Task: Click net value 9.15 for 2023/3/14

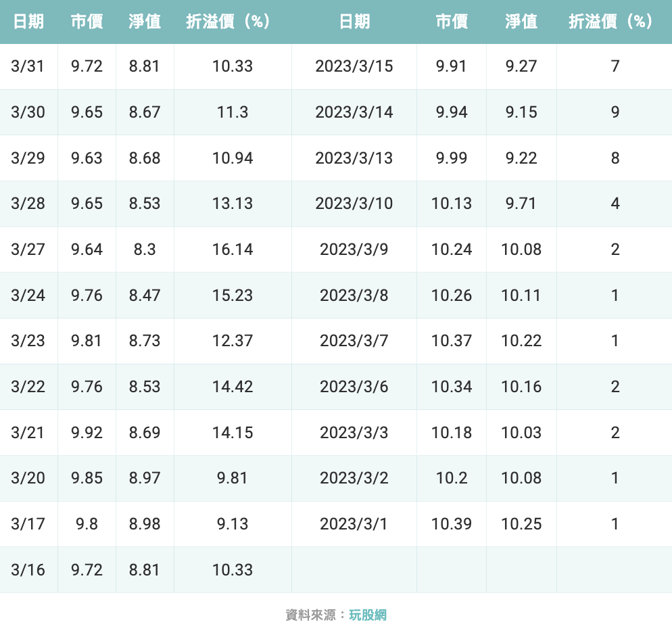Action: 521,112
